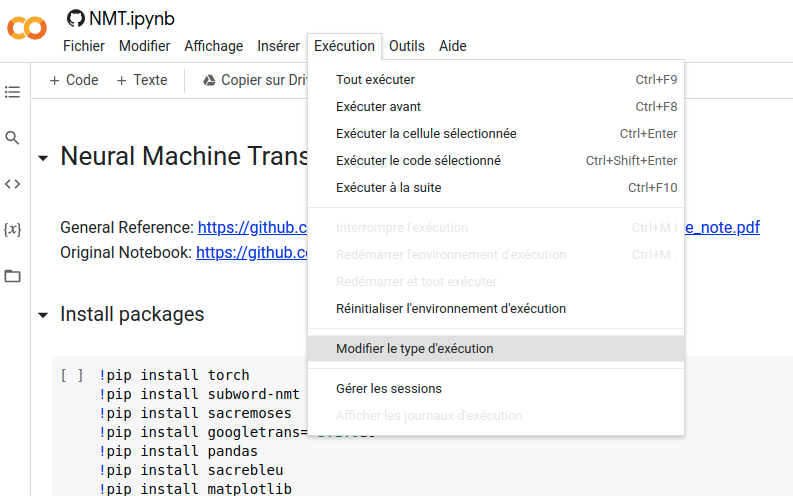This screenshot has width=793, height=496.
Task: Select Exécuter le code sélectionné
Action: coord(496,161)
